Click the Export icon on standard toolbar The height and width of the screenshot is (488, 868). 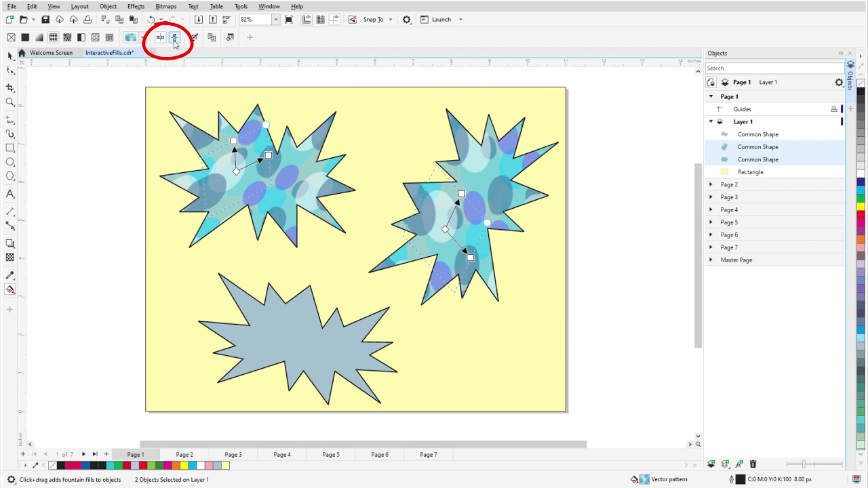(212, 20)
